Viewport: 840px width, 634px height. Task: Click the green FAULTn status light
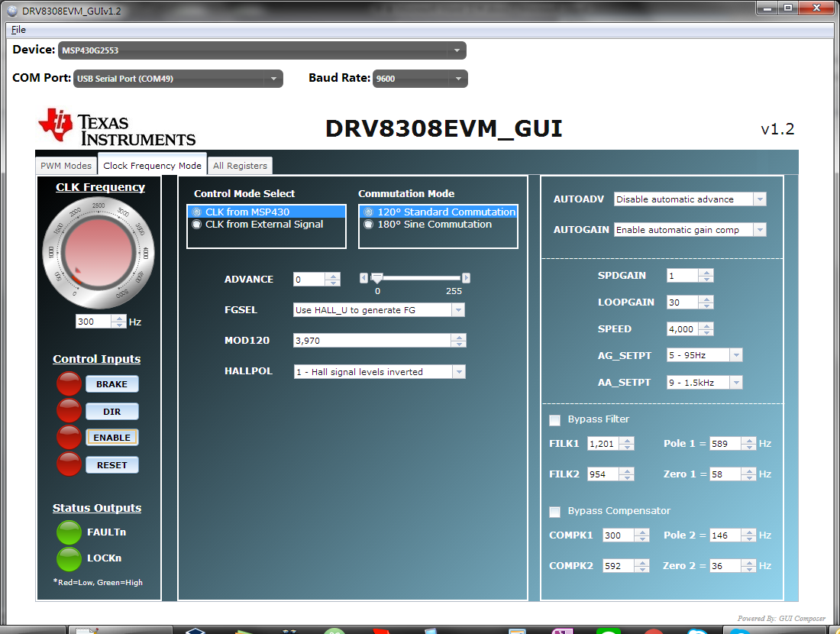pos(69,532)
